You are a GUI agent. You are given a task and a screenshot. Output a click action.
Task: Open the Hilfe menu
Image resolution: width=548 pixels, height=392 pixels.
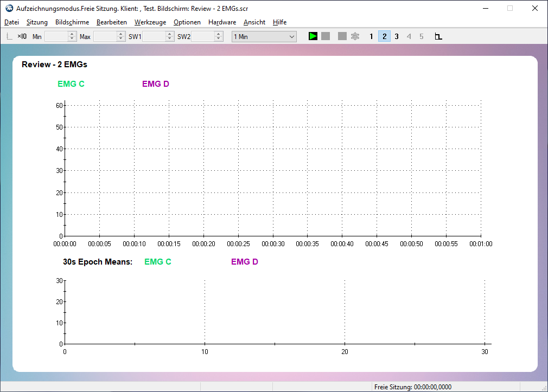pos(279,22)
